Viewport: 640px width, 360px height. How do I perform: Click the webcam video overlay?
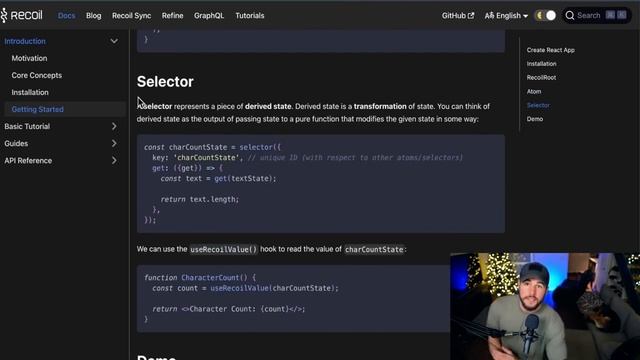click(545, 306)
